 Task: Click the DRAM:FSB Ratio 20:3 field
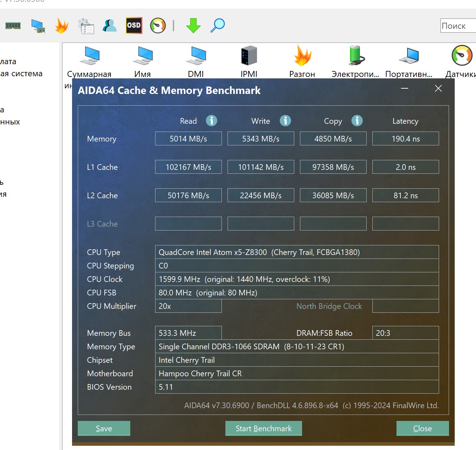coord(406,333)
